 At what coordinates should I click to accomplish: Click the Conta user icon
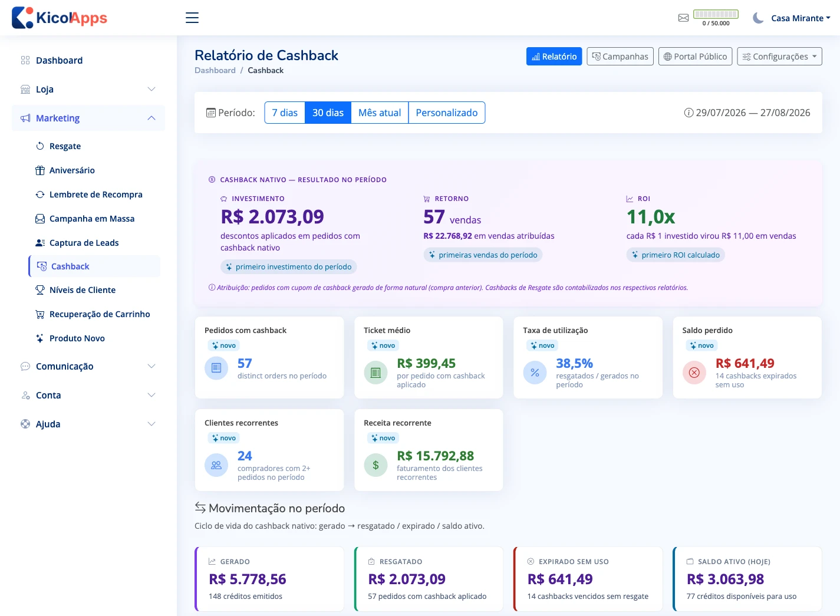tap(25, 395)
